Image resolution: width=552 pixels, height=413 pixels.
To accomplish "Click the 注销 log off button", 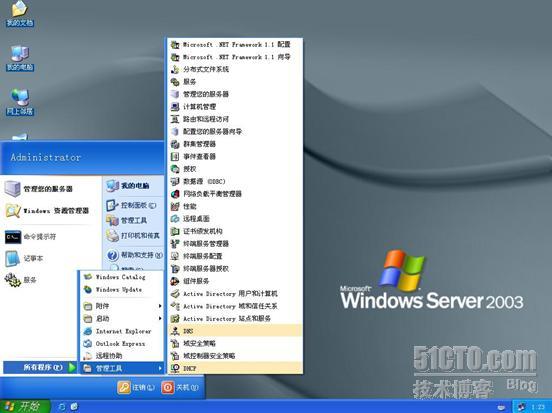I will point(136,388).
